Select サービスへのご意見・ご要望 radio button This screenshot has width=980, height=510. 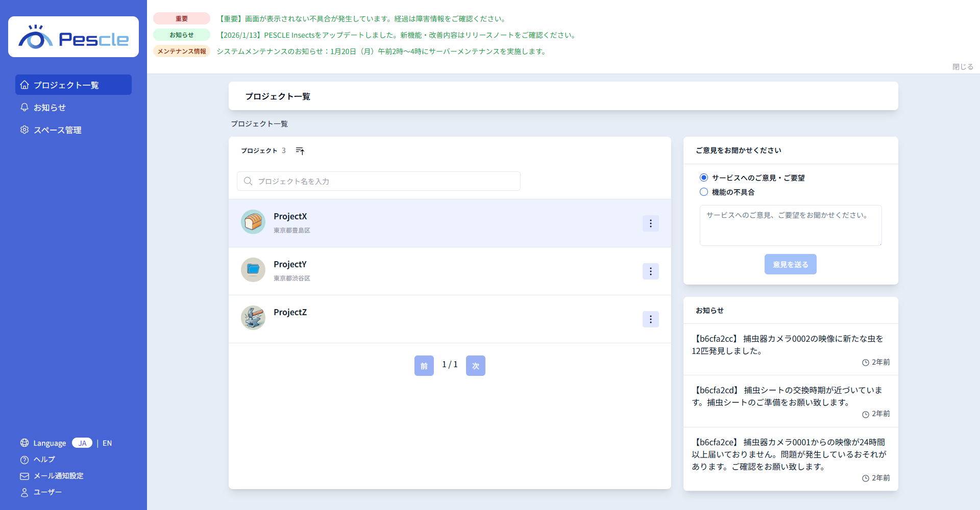click(x=704, y=177)
